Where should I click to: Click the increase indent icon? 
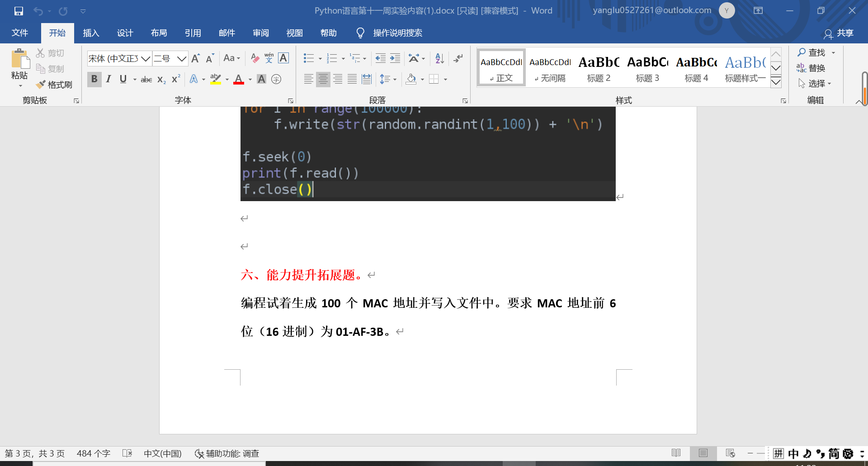pos(395,58)
